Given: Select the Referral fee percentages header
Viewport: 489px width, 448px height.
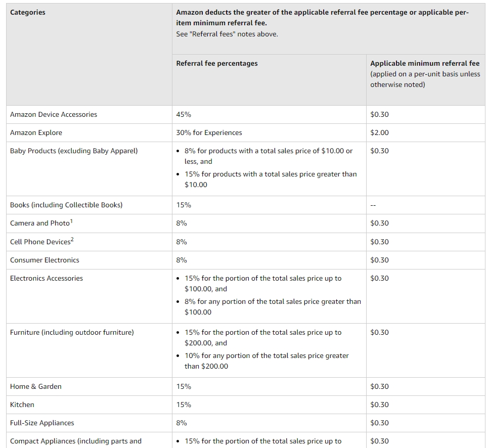Looking at the screenshot, I should pos(217,63).
